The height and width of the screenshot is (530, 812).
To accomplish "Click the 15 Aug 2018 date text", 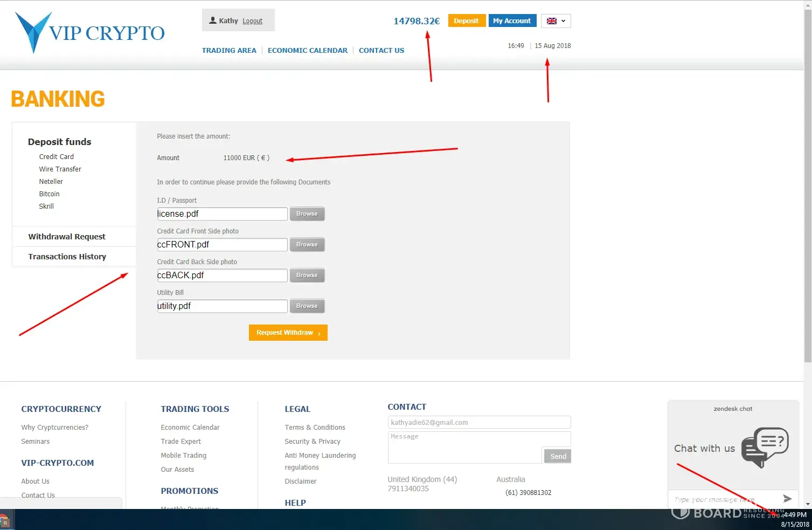I will click(553, 46).
